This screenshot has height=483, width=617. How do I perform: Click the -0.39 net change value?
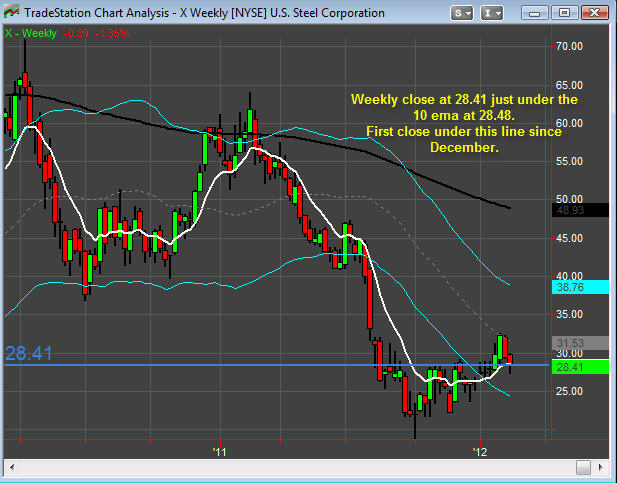[x=76, y=33]
